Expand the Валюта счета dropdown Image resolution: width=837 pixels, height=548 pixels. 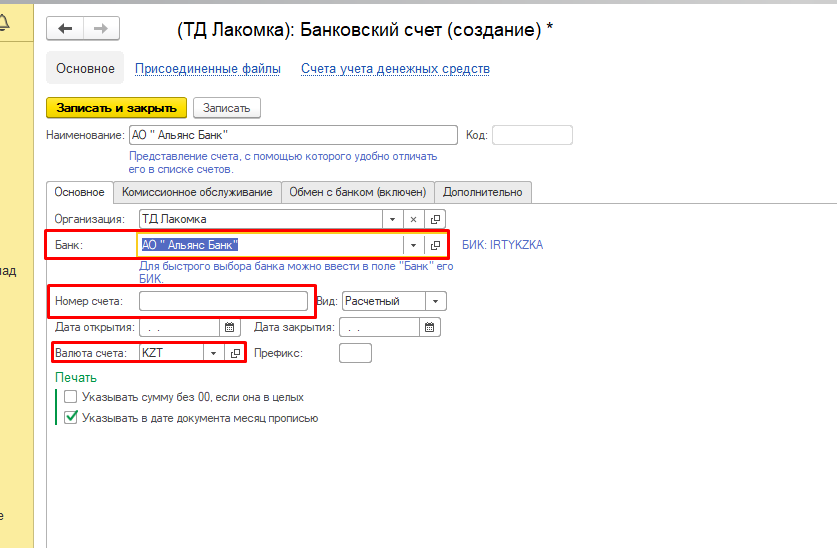[214, 353]
